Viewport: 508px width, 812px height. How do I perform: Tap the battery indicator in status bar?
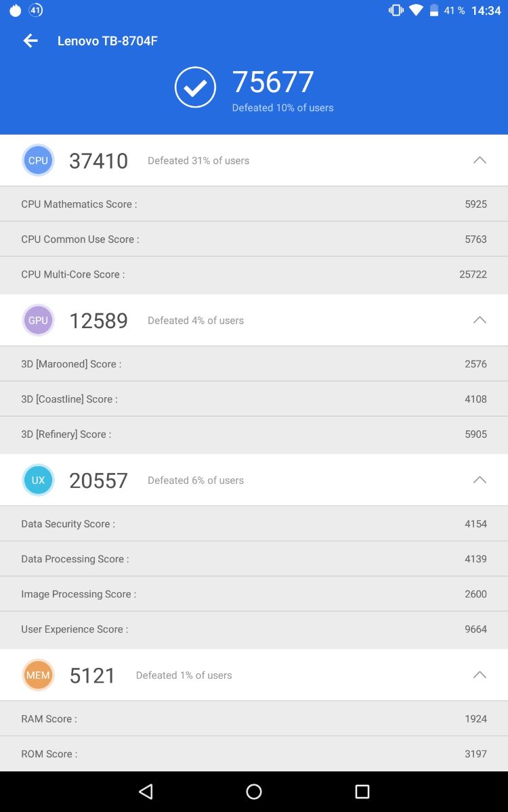(434, 11)
